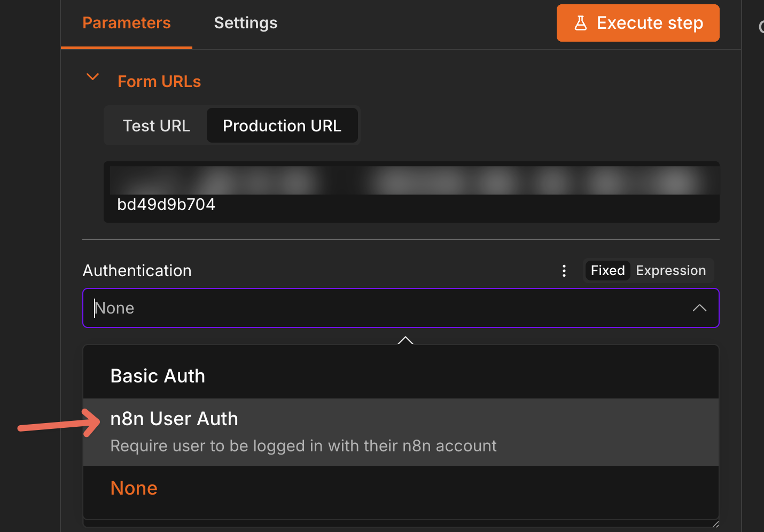Select the Test URL option

pyautogui.click(x=156, y=126)
